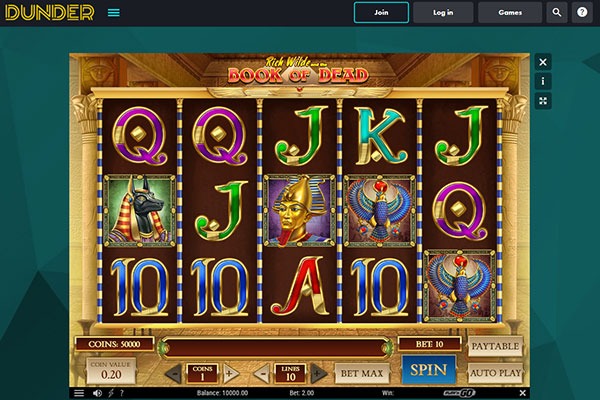Enable Auto Play
This screenshot has height=400, width=600.
click(x=495, y=373)
